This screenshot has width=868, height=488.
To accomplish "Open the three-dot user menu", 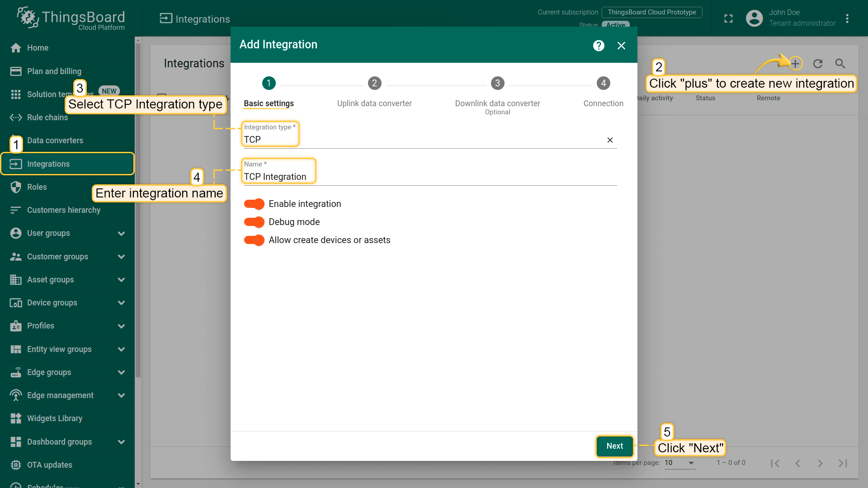I will [x=847, y=19].
